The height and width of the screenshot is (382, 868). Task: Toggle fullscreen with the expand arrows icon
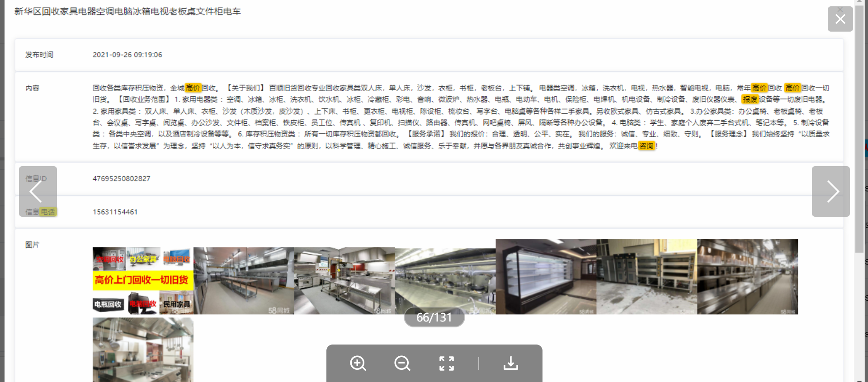[447, 363]
